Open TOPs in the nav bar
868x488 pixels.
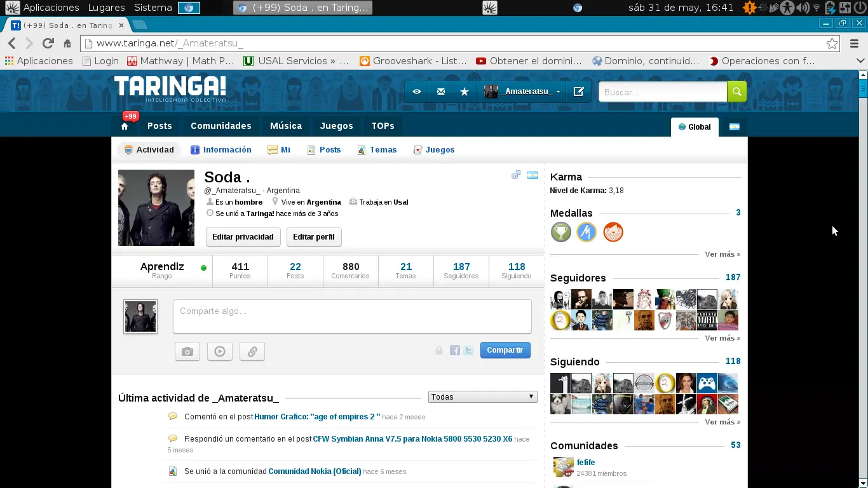pos(383,126)
